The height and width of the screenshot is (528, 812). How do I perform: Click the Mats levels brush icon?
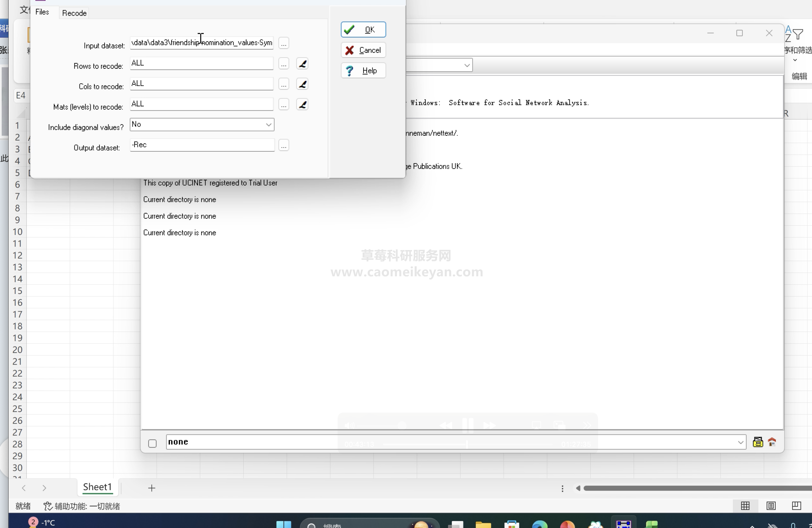pos(302,104)
